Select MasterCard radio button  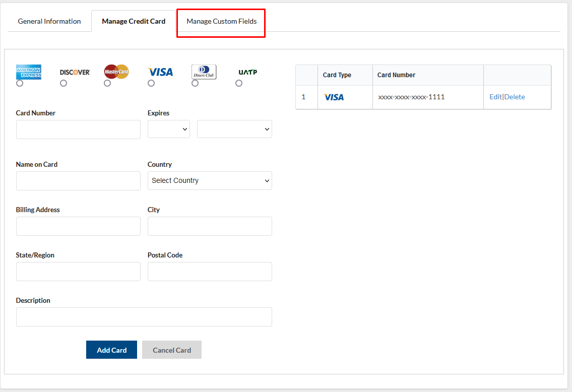[107, 83]
